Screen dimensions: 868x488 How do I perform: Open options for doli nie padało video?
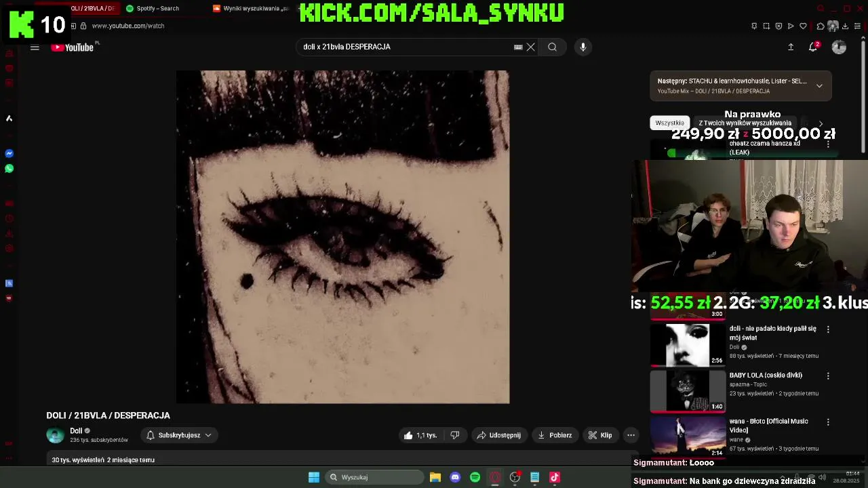(x=828, y=329)
